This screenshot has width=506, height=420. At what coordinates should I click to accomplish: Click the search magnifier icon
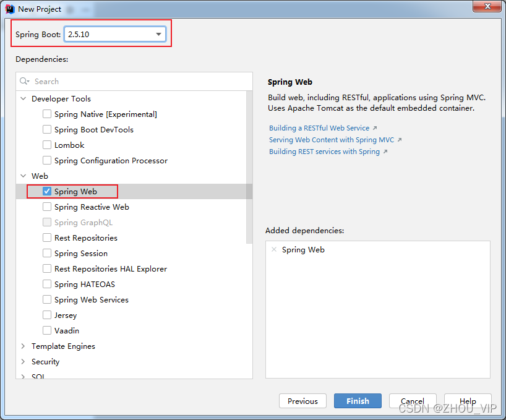click(24, 81)
